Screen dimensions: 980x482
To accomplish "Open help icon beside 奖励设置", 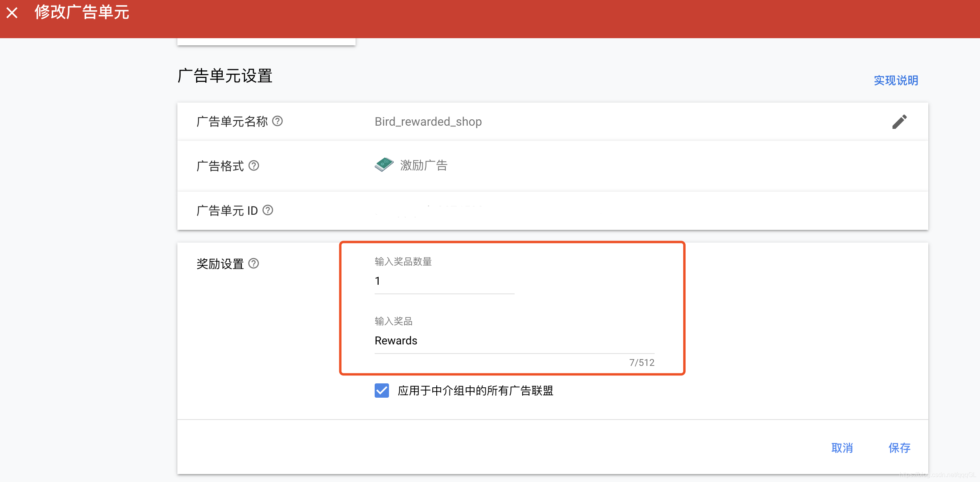I will pyautogui.click(x=254, y=263).
